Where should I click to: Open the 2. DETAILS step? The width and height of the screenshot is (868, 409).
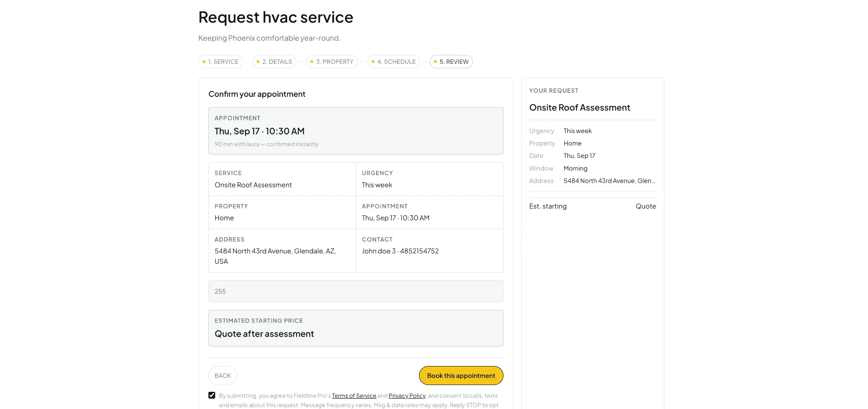pyautogui.click(x=274, y=62)
